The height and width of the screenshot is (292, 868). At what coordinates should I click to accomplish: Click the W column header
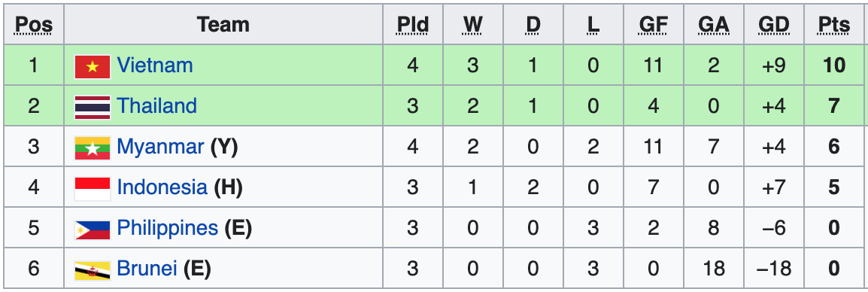pyautogui.click(x=473, y=25)
